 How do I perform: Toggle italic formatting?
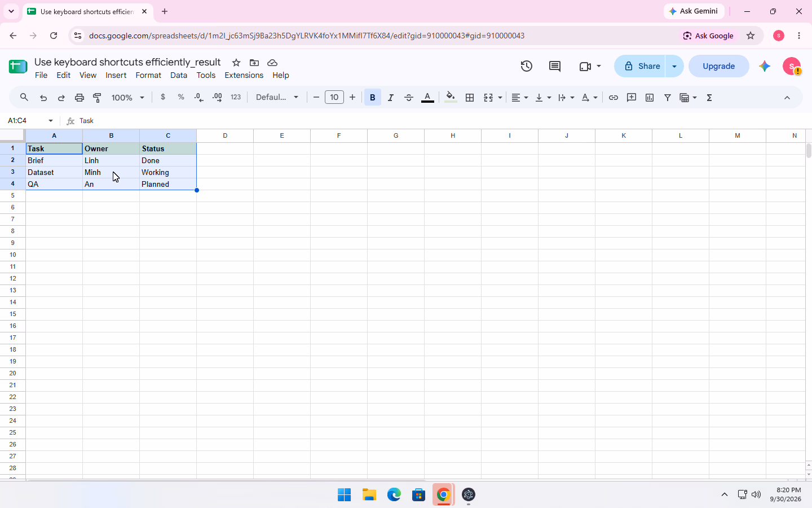click(x=391, y=98)
